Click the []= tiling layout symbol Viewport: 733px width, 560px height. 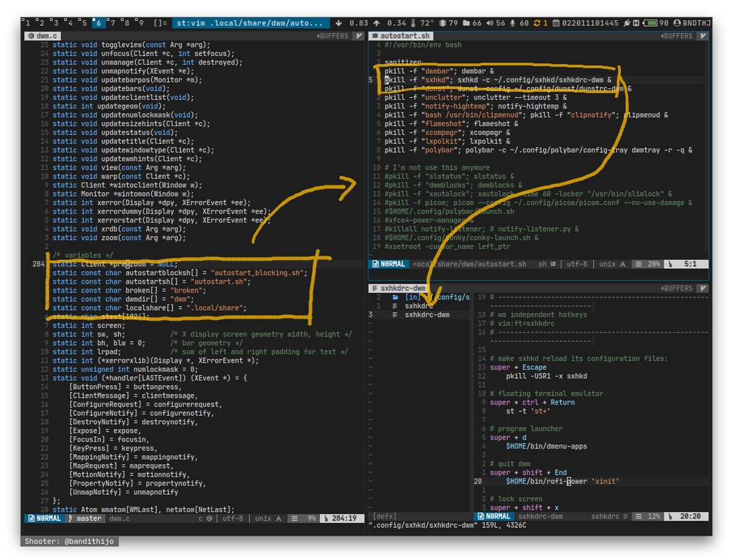160,23
